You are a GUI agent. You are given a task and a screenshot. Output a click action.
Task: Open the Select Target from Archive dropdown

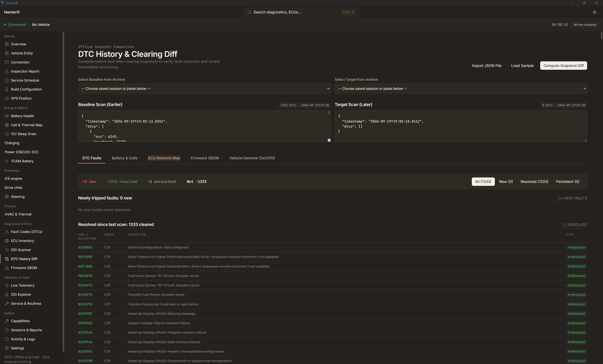pyautogui.click(x=461, y=89)
